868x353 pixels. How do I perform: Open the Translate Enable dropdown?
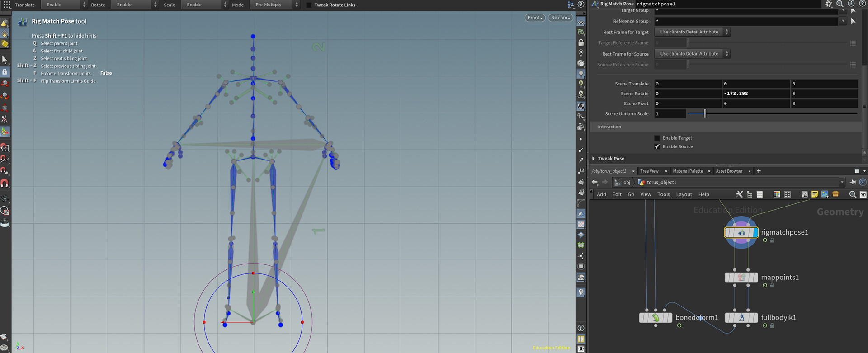[x=63, y=5]
